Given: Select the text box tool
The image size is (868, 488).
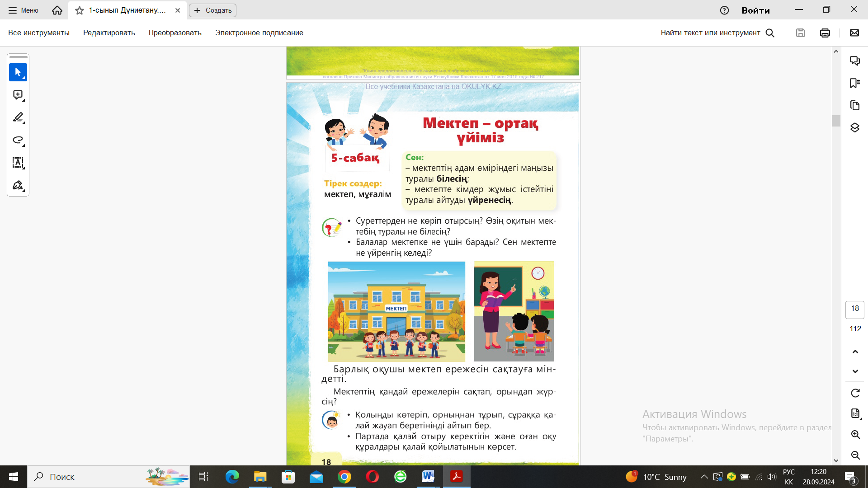Looking at the screenshot, I should point(18,163).
